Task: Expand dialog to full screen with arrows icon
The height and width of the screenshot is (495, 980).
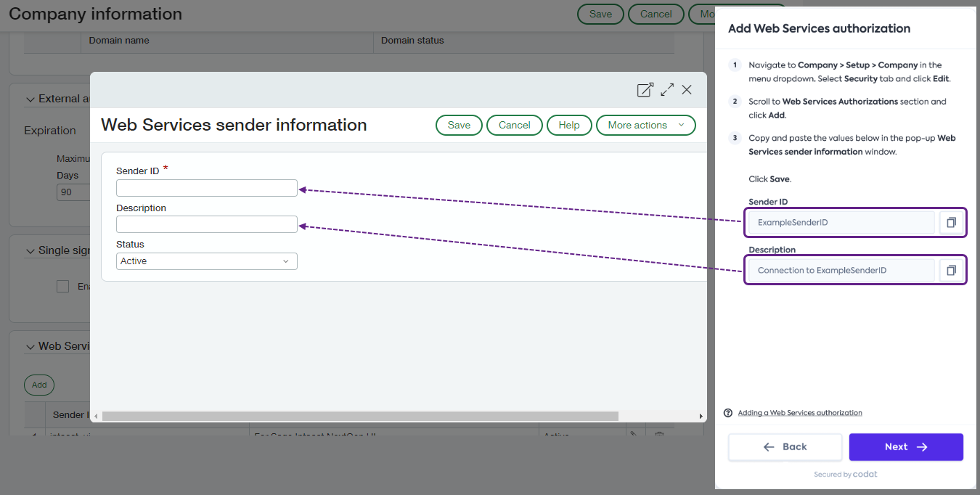Action: coord(666,89)
